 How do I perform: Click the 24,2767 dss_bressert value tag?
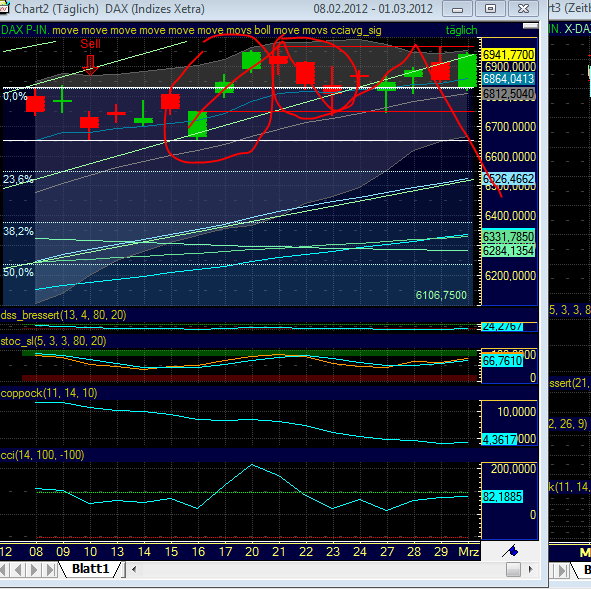click(502, 327)
